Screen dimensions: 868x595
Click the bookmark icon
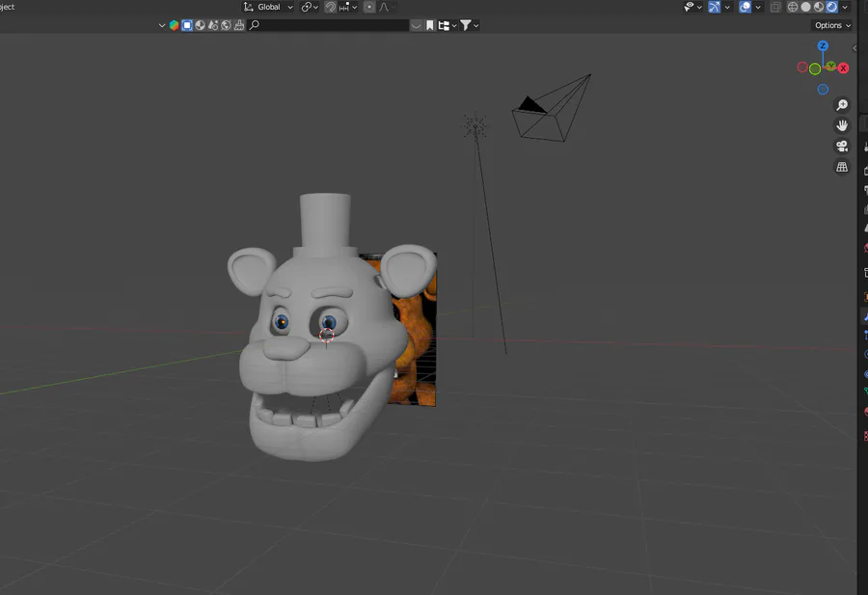click(429, 25)
